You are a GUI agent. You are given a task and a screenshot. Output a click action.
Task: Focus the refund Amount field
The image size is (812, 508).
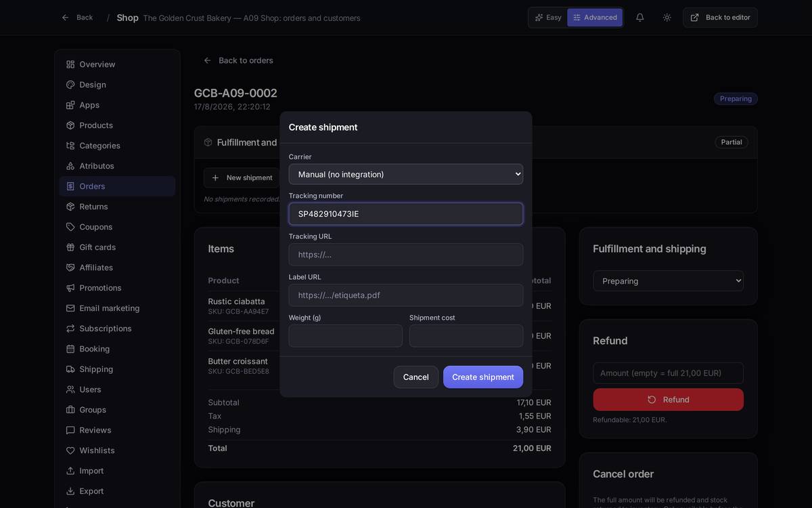point(669,373)
